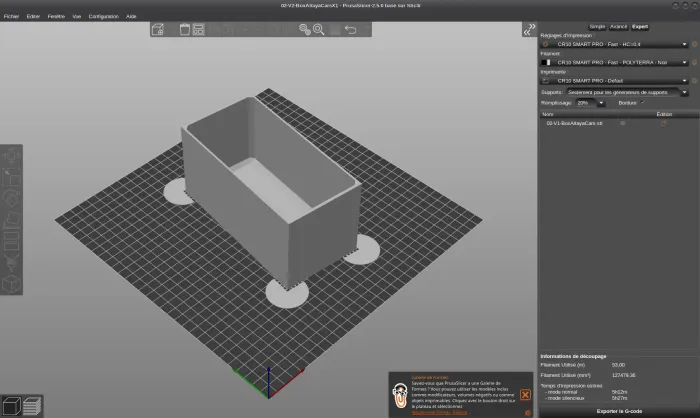The width and height of the screenshot is (700, 418).
Task: Open the Configuration menu
Action: 103,17
